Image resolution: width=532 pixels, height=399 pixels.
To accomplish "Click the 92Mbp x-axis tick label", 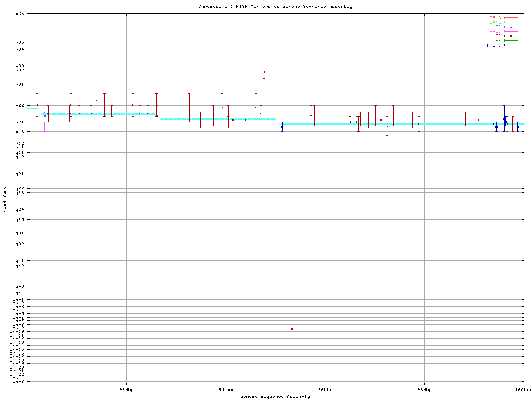I will (x=126, y=390).
